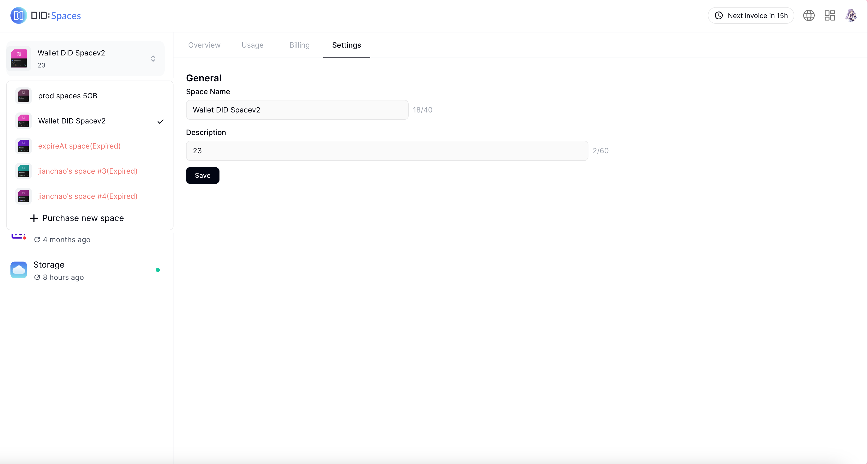
Task: Click jianchao's space #3 teal icon
Action: pyautogui.click(x=23, y=171)
